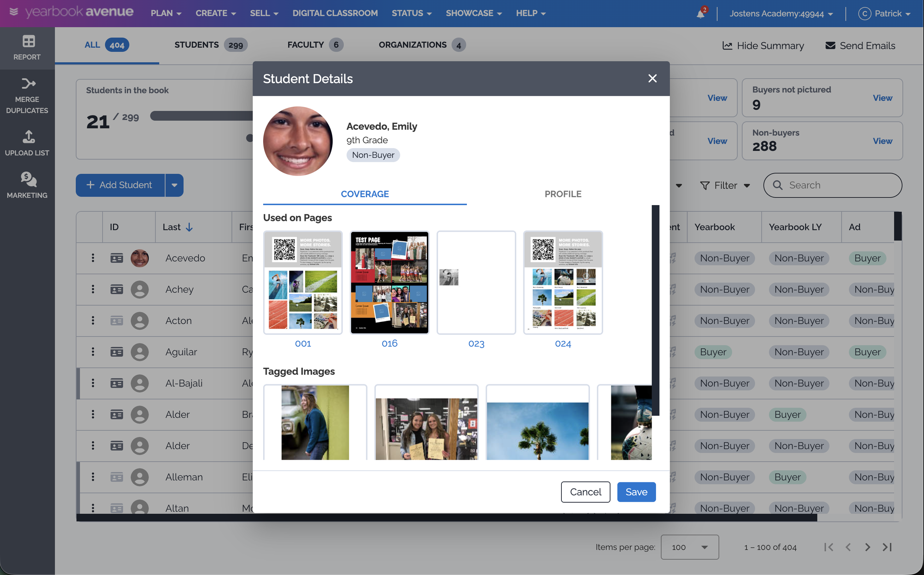Go to next page of results
The height and width of the screenshot is (575, 924).
867,547
